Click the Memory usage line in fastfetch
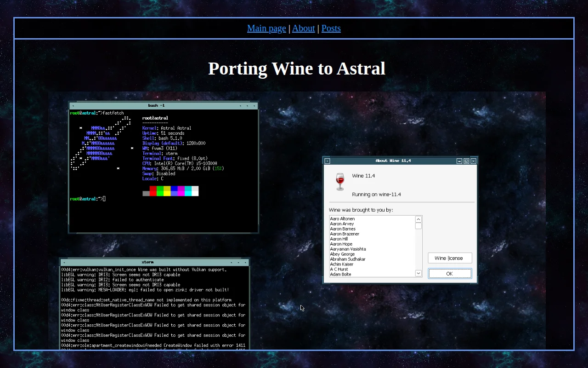This screenshot has width=588, height=368. coord(183,169)
